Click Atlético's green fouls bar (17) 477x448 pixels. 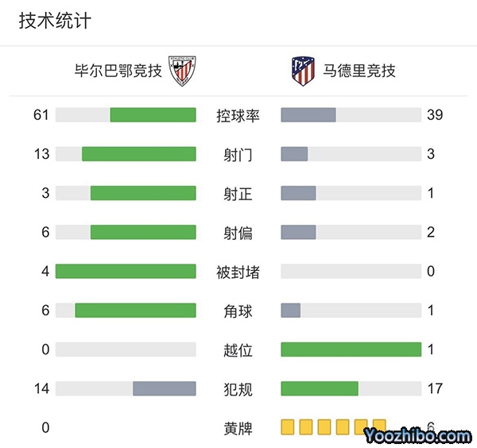pos(320,388)
